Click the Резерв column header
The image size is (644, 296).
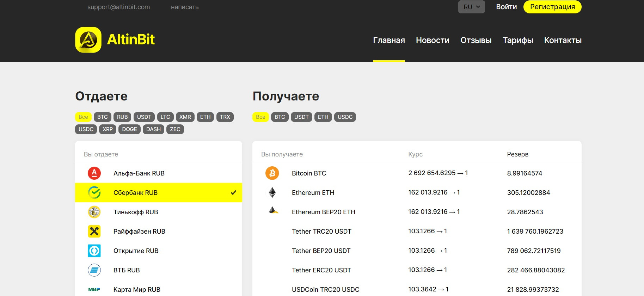(x=517, y=154)
